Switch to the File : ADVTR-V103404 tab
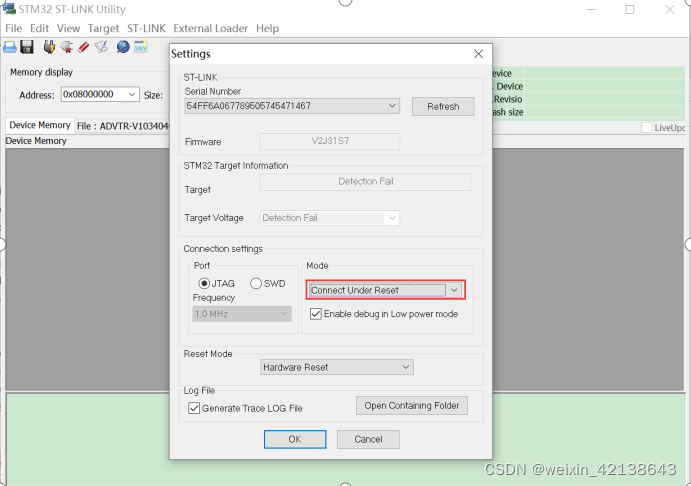The height and width of the screenshot is (486, 691). pyautogui.click(x=123, y=126)
